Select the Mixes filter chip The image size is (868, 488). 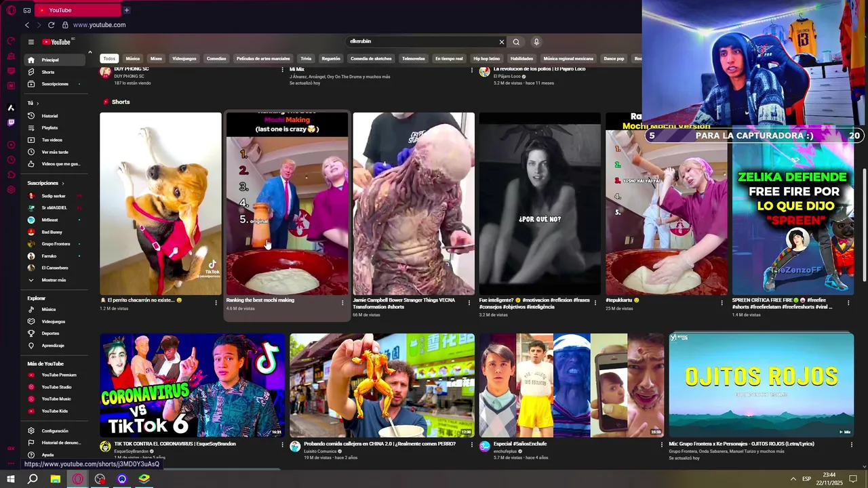156,59
